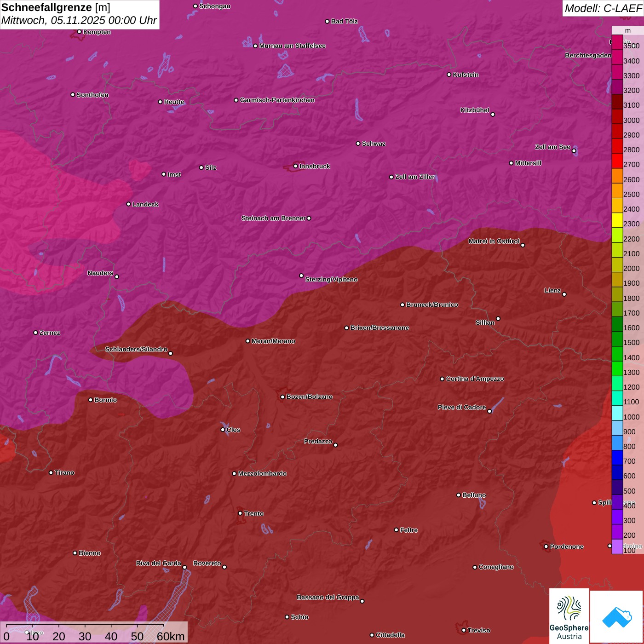Click the 'Belluno' label
Image resolution: width=644 pixels, height=644 pixels.
[x=474, y=495]
